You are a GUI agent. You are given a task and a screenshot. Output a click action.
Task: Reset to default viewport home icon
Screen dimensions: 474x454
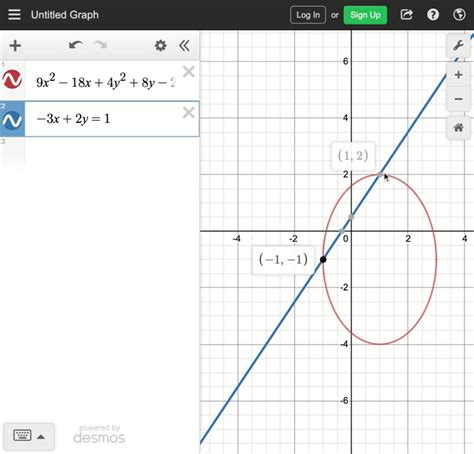pyautogui.click(x=458, y=127)
